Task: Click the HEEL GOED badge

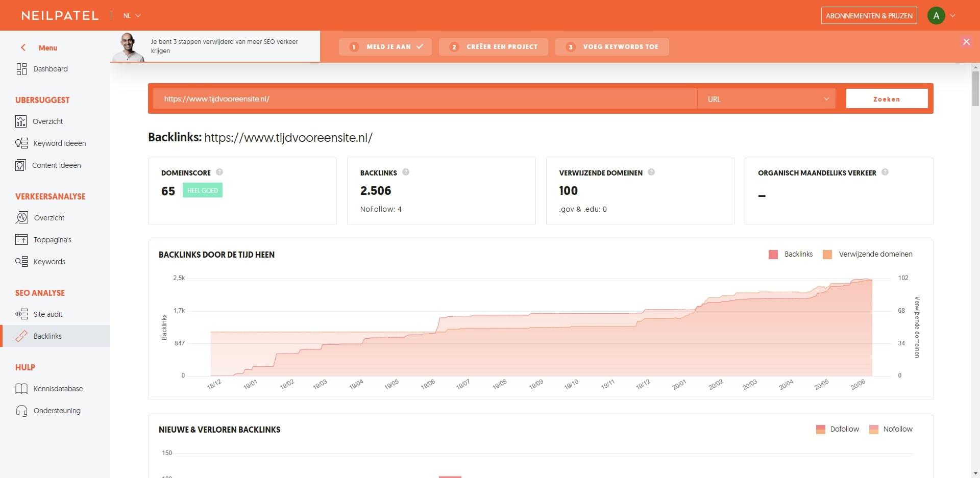Action: click(203, 190)
